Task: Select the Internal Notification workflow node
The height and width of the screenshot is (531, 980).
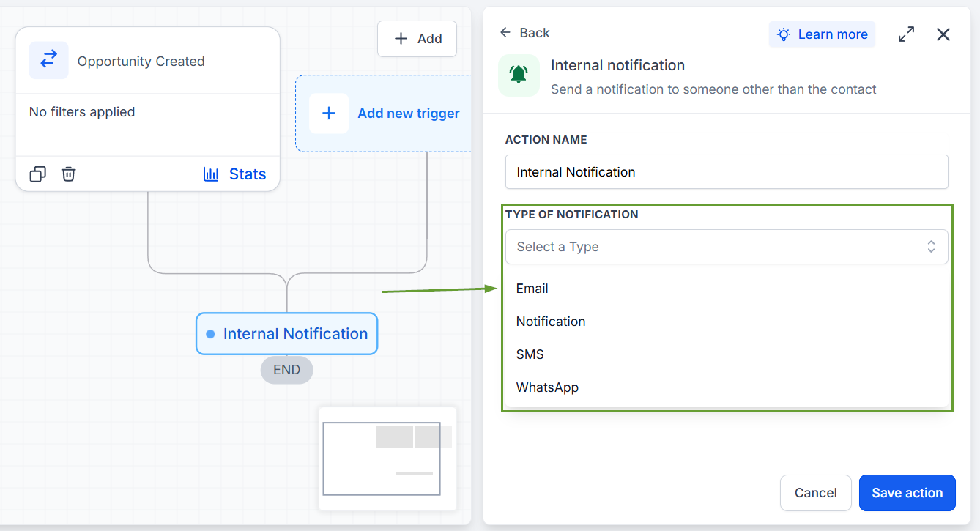Action: click(287, 334)
